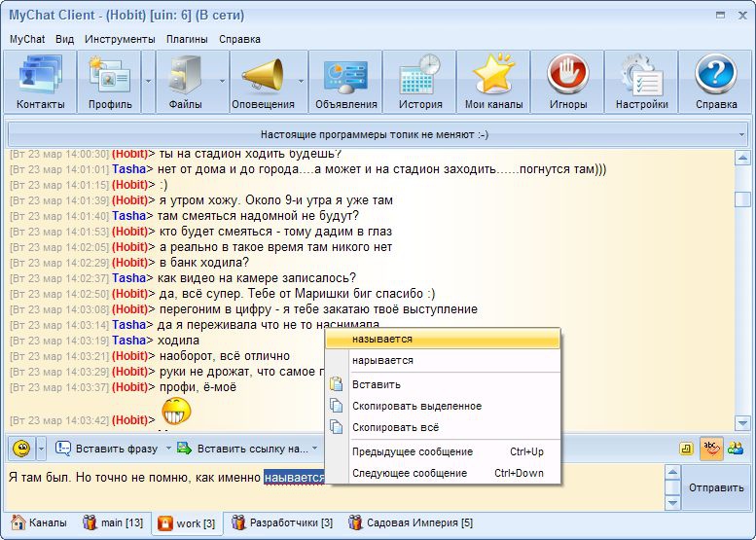Toggle the abc spell-check button
The height and width of the screenshot is (540, 756).
711,449
